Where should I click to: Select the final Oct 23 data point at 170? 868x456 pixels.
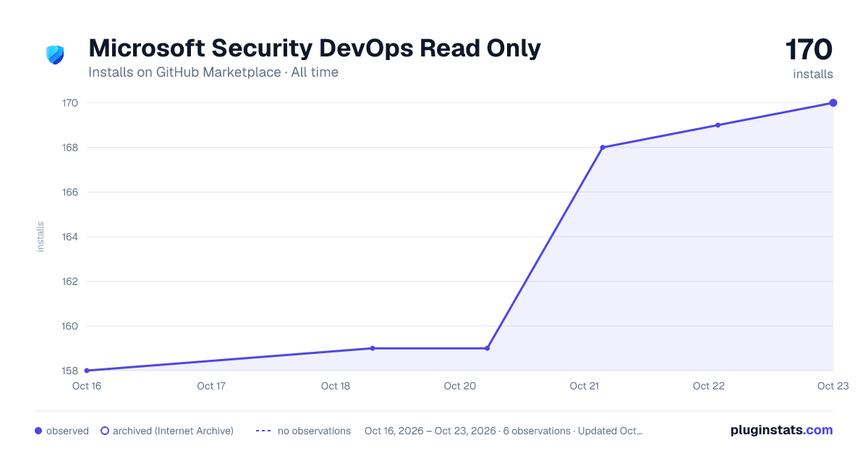tap(833, 103)
